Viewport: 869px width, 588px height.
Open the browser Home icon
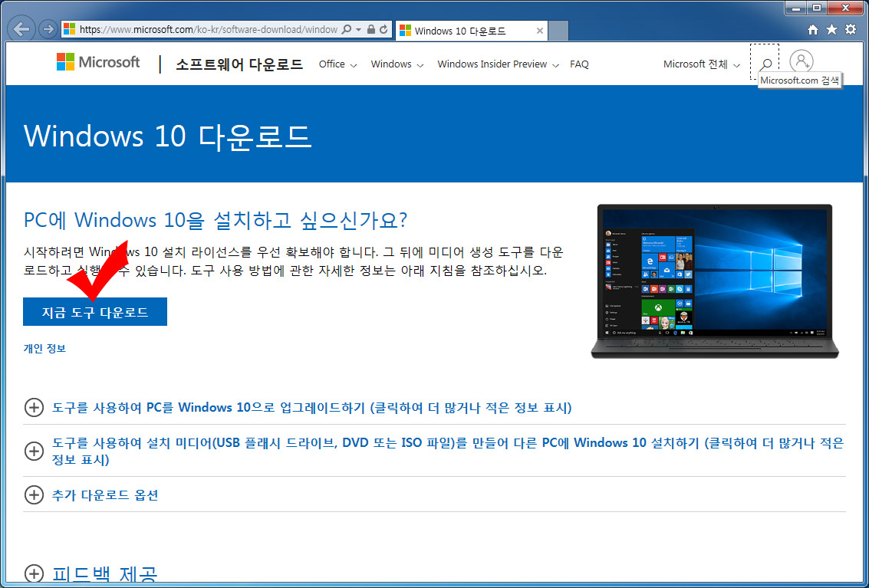tap(812, 30)
